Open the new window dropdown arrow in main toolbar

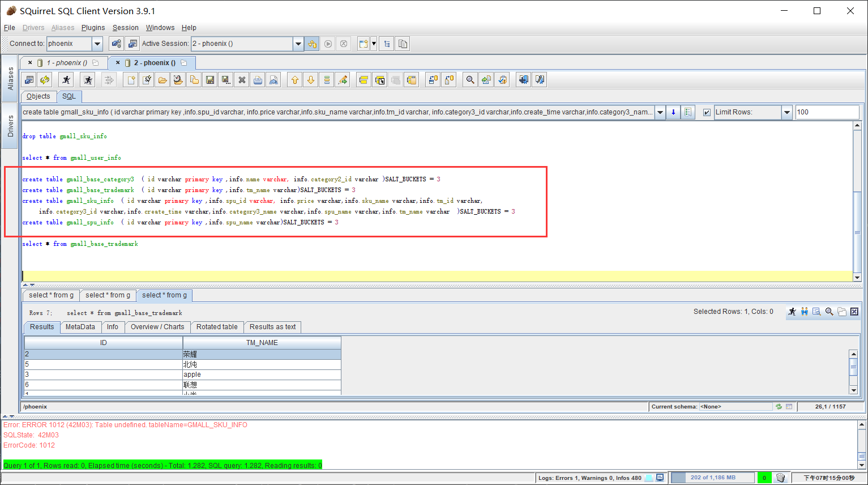[x=374, y=44]
